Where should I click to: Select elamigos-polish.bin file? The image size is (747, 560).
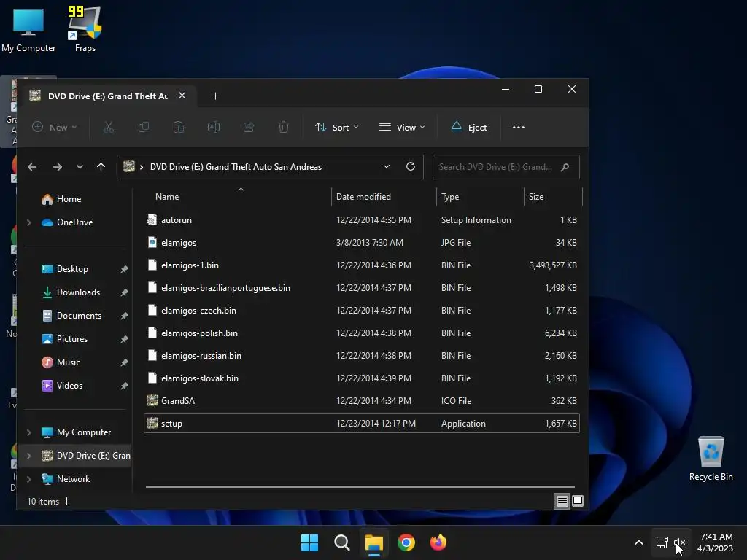pos(362,333)
